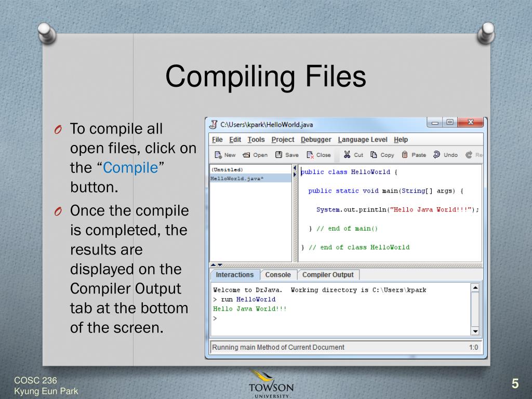Click the down arrow on bottom pane divider

pyautogui.click(x=220, y=265)
